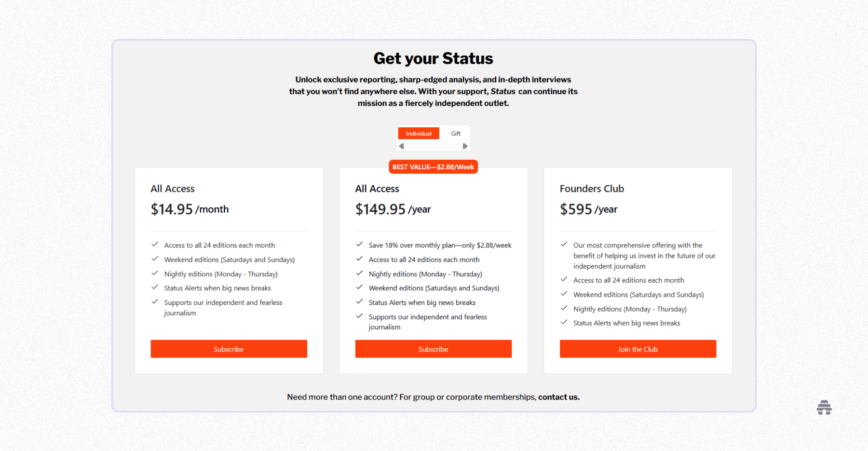868x451 pixels.
Task: Toggle back to Individual pricing
Action: [x=418, y=133]
